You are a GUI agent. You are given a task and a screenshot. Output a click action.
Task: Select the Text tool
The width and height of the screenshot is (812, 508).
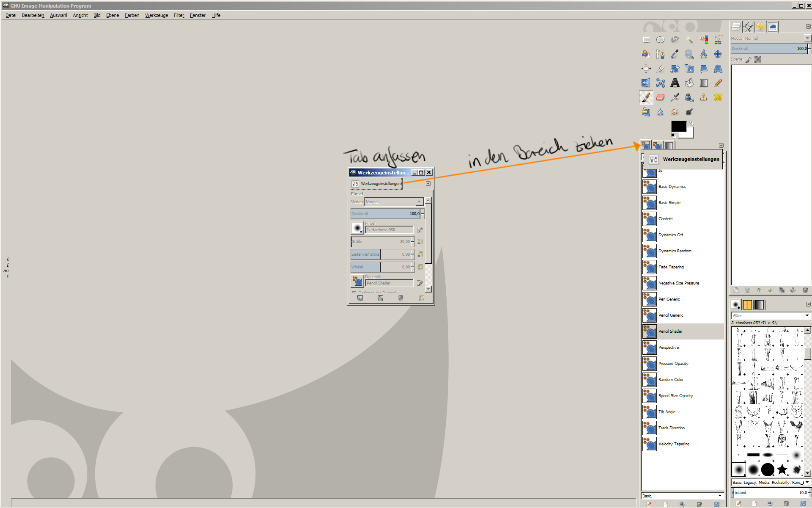click(675, 83)
